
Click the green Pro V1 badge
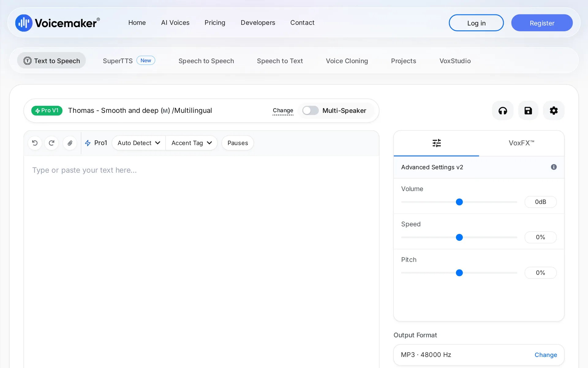47,110
